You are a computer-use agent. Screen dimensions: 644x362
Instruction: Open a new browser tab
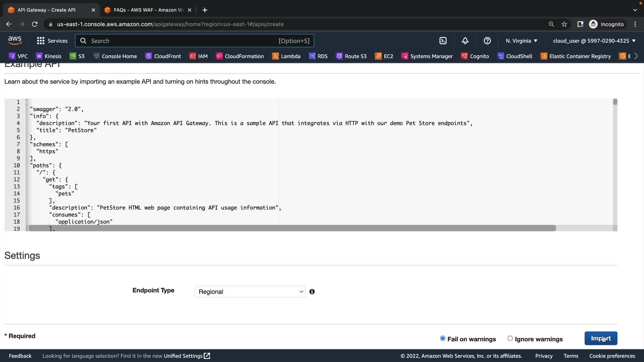point(205,10)
